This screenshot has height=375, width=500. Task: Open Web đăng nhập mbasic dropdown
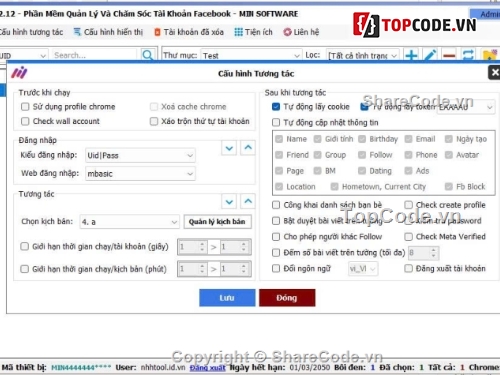click(x=140, y=174)
